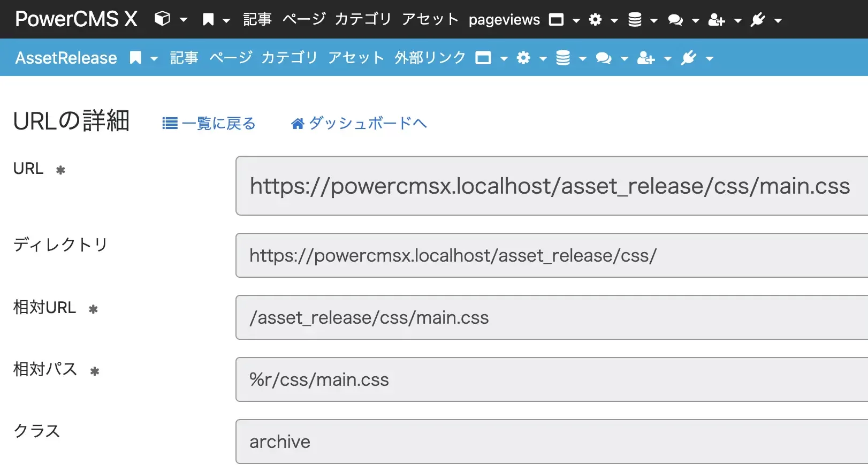Click the comments icon in the black bar
The height and width of the screenshot is (472, 868).
pyautogui.click(x=675, y=20)
